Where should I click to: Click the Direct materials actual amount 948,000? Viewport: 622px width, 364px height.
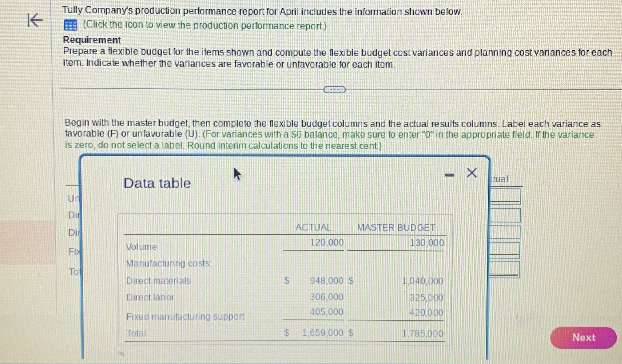coord(326,281)
